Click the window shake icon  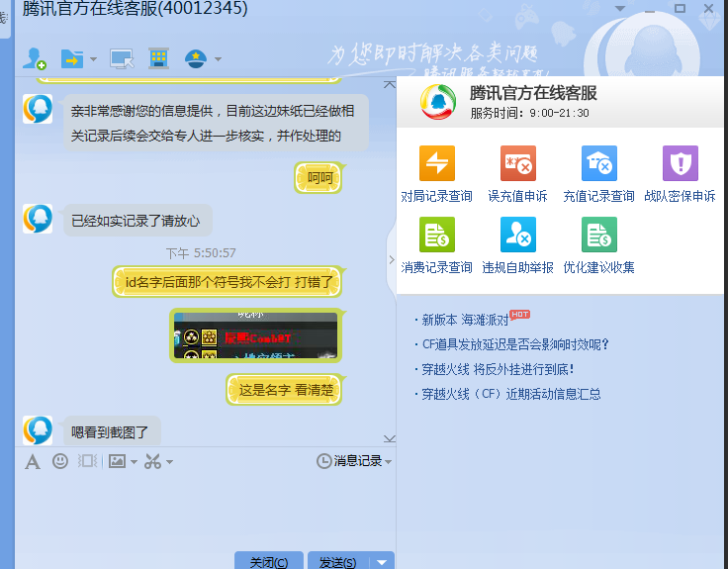87,461
